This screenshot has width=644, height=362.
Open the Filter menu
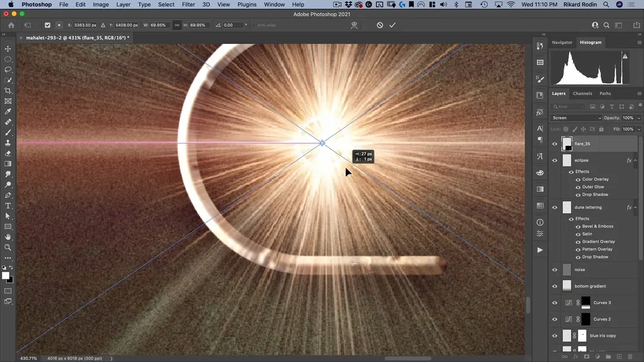point(188,4)
